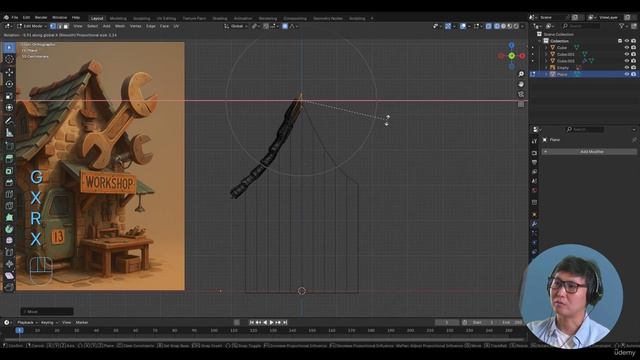The height and width of the screenshot is (360, 640).
Task: Click the pan hand icon in viewport
Action: click(x=521, y=84)
